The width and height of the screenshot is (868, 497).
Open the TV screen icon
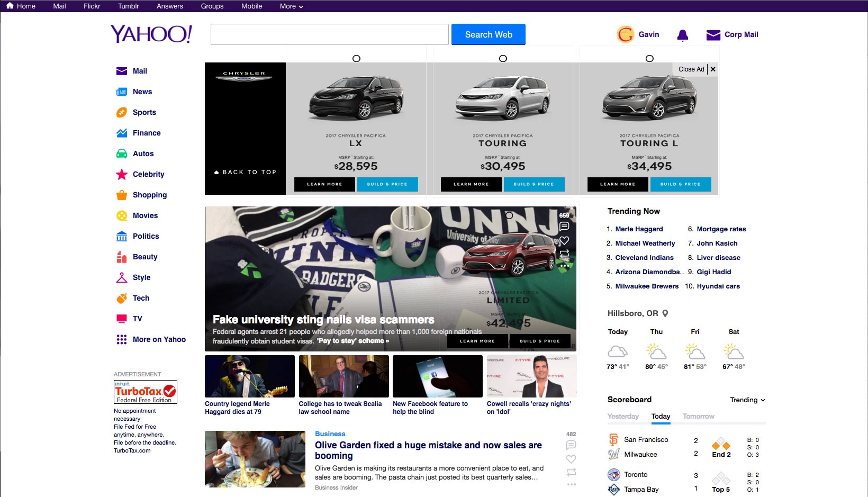coord(122,319)
